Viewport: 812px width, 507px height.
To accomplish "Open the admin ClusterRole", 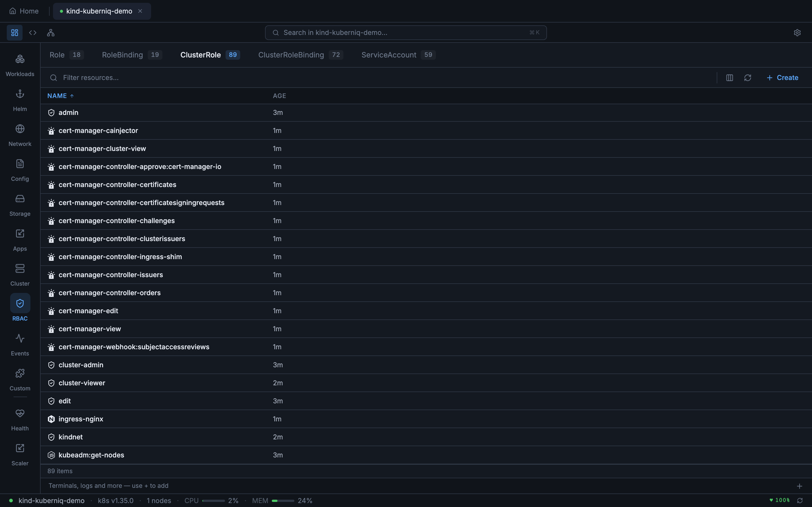I will pos(68,112).
